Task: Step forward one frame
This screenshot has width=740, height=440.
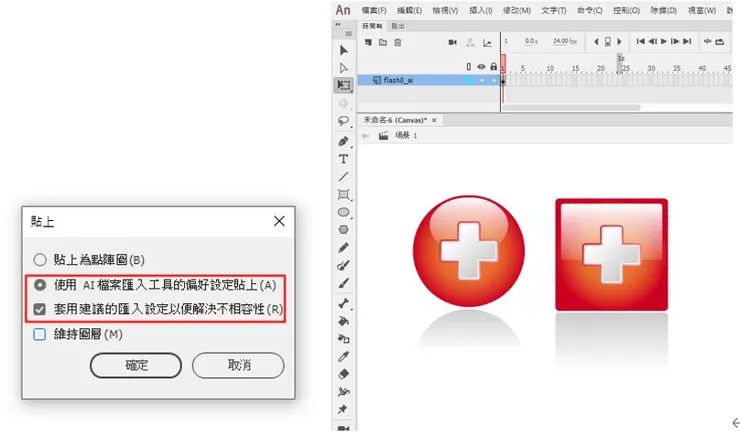Action: coord(675,42)
